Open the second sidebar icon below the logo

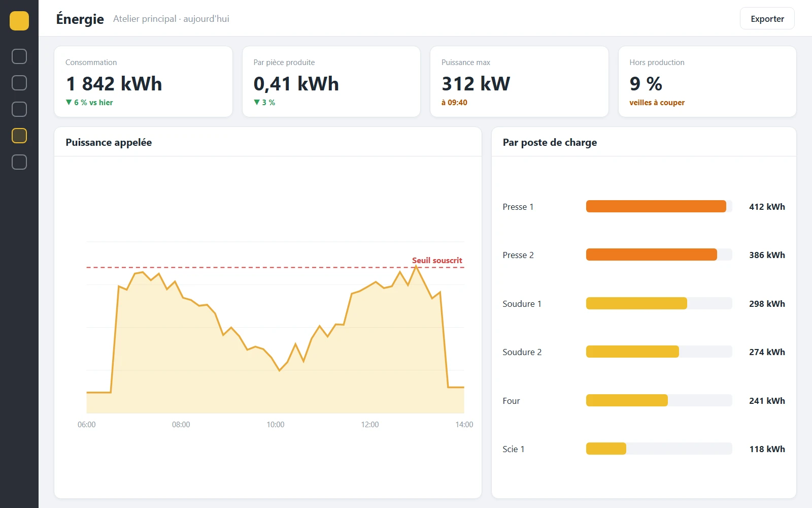[19, 83]
